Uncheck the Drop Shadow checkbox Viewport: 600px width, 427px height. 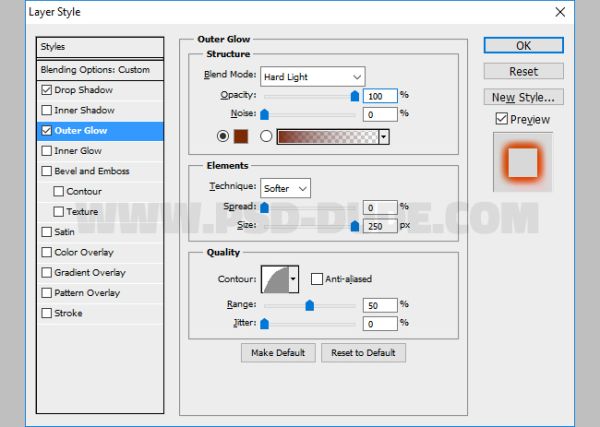(46, 90)
